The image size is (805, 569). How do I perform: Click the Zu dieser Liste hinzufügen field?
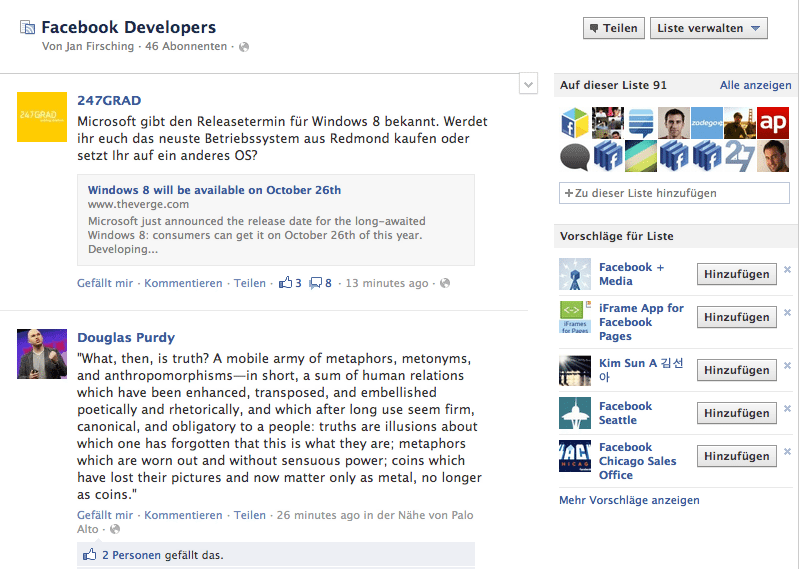pos(674,193)
